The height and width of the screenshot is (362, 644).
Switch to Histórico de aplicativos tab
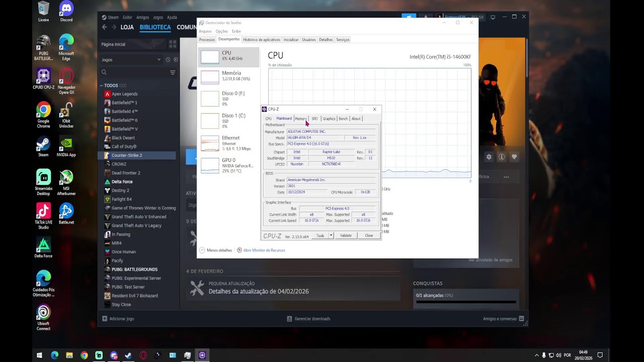262,39
